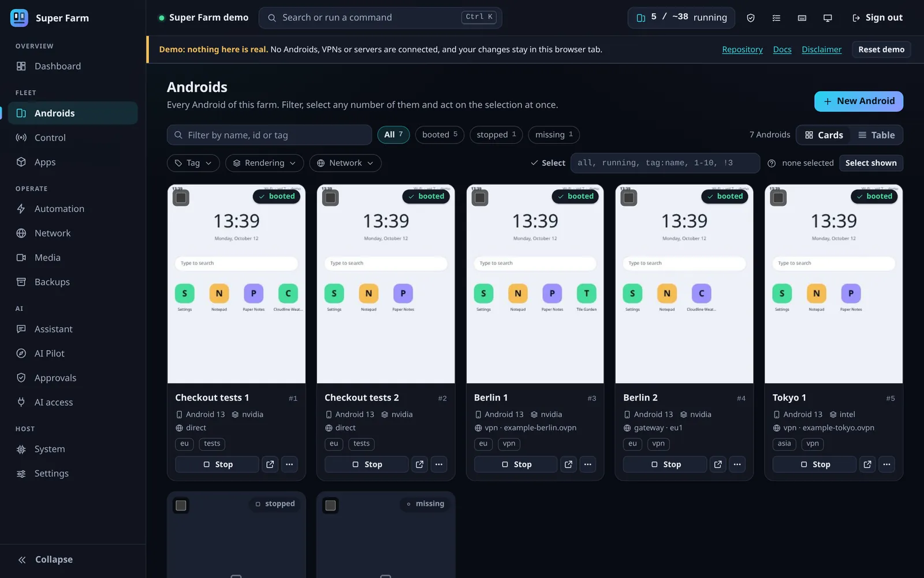Filter by missing status chip
This screenshot has height=578, width=924.
pos(554,135)
